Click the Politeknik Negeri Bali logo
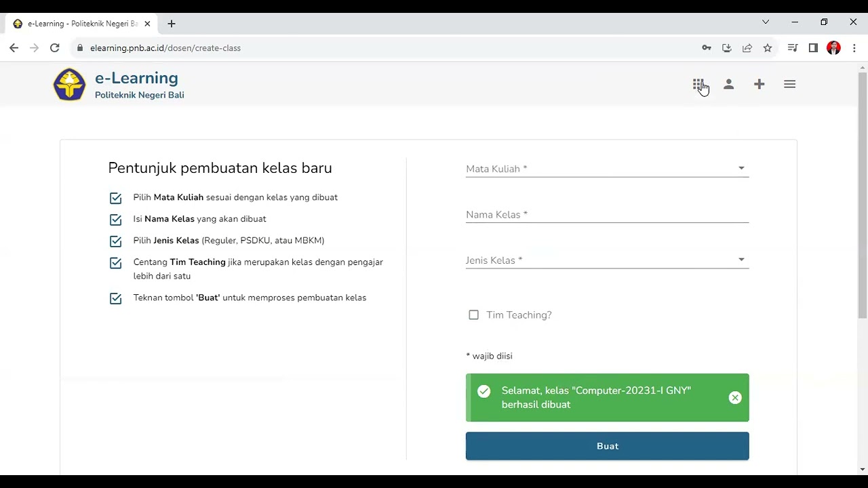 pos(69,85)
